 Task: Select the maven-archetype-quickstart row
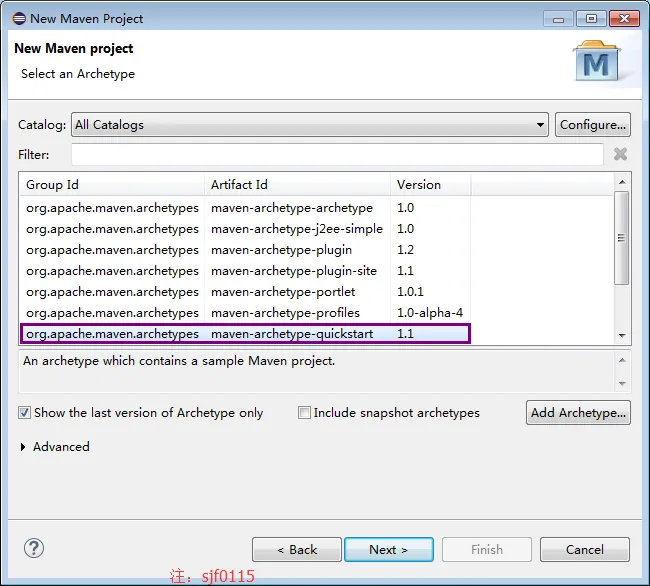(x=245, y=334)
